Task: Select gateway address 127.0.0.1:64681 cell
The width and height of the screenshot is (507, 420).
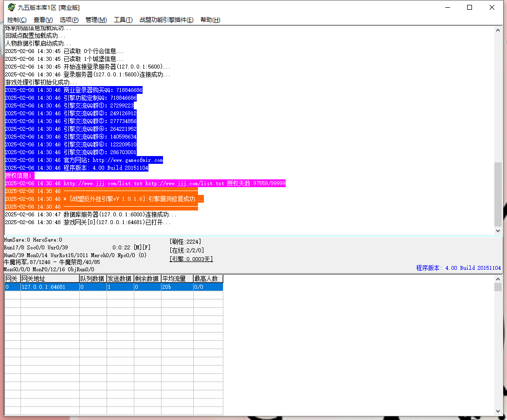Action: pos(50,287)
